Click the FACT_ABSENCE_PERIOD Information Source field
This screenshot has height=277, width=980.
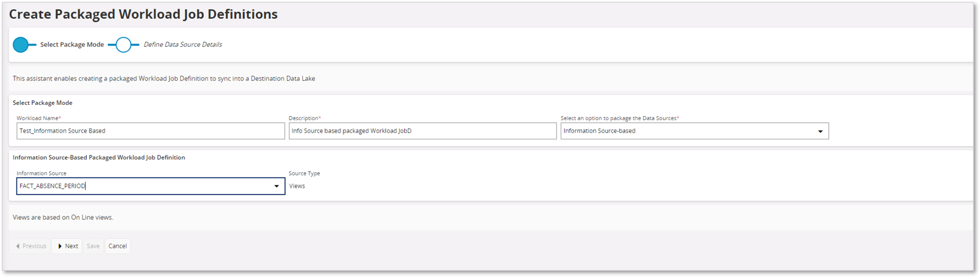(150, 186)
